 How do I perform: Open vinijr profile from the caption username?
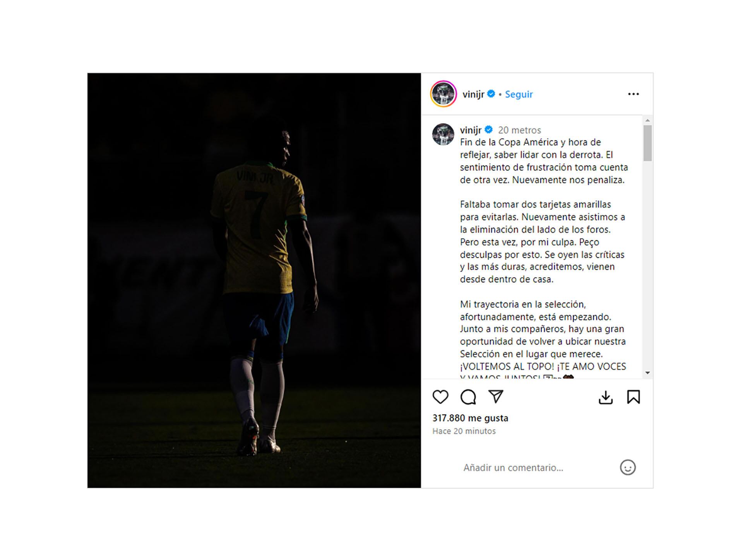tap(471, 130)
